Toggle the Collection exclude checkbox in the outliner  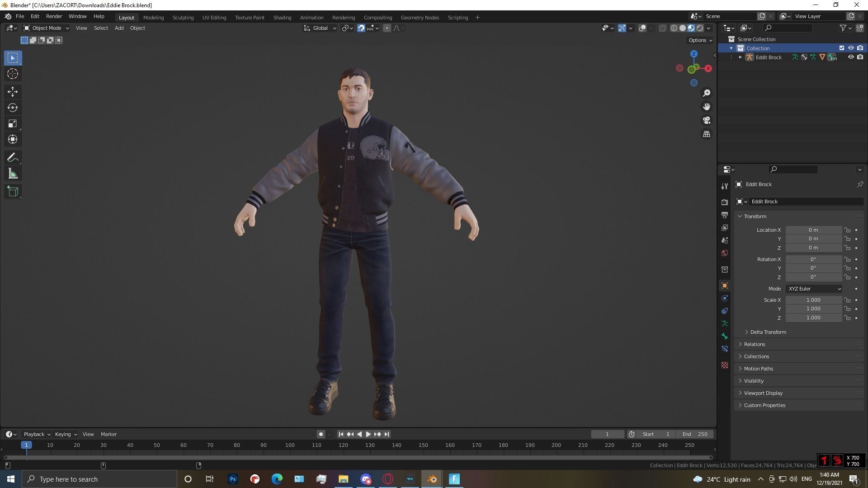tap(842, 48)
